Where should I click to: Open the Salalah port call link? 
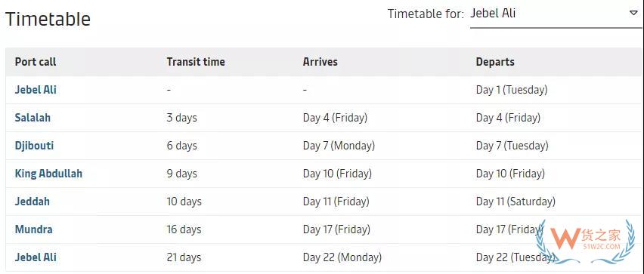click(x=33, y=118)
